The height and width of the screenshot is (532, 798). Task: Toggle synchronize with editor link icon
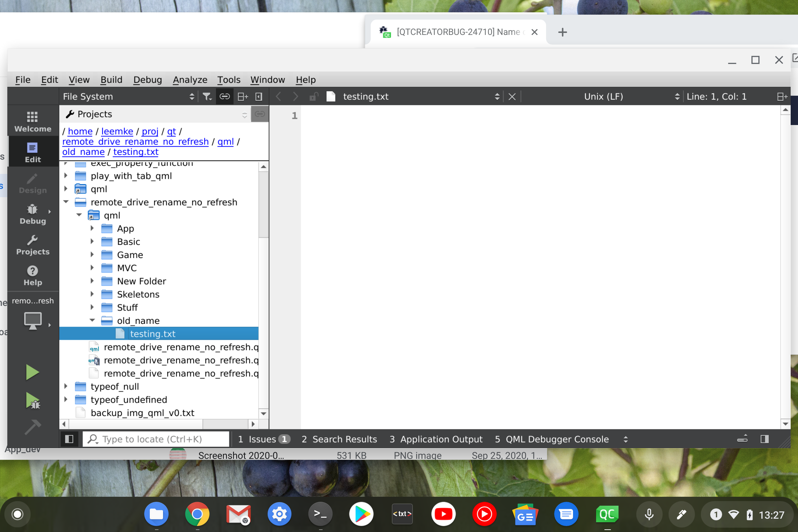tap(225, 97)
